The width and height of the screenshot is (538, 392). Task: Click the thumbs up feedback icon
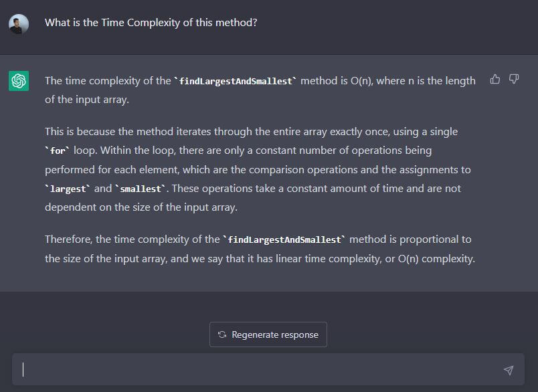[495, 80]
